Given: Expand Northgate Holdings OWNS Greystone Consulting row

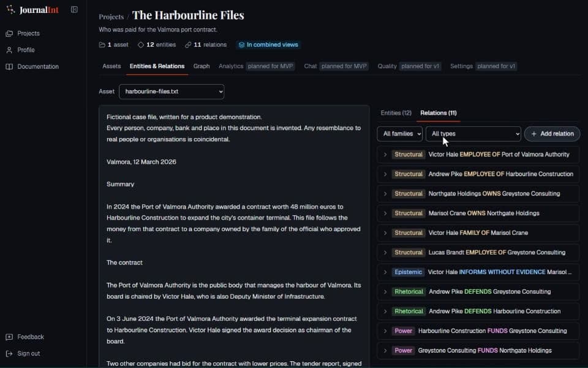Looking at the screenshot, I should pos(385,194).
